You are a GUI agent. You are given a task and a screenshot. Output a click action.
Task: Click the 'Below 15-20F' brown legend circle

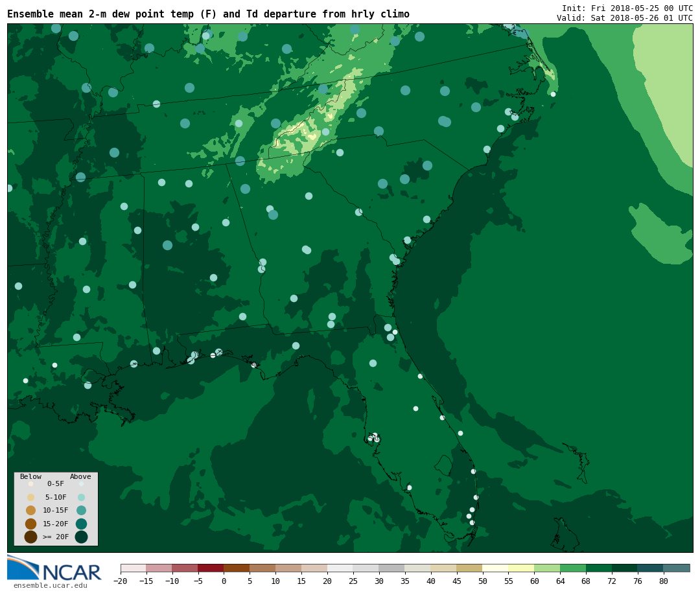point(31,524)
